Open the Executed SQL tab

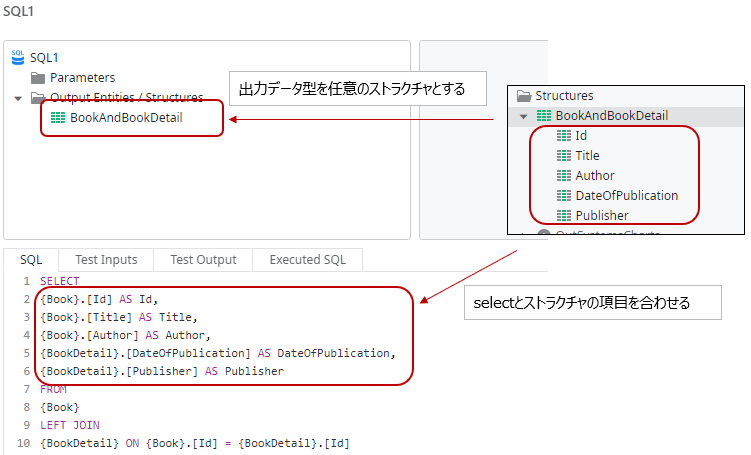(x=307, y=260)
